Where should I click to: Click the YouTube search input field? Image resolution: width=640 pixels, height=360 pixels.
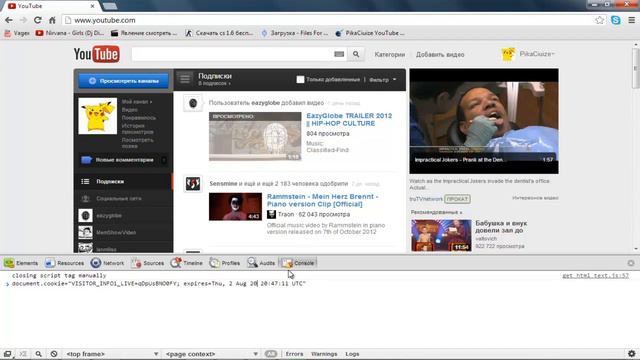click(x=232, y=54)
